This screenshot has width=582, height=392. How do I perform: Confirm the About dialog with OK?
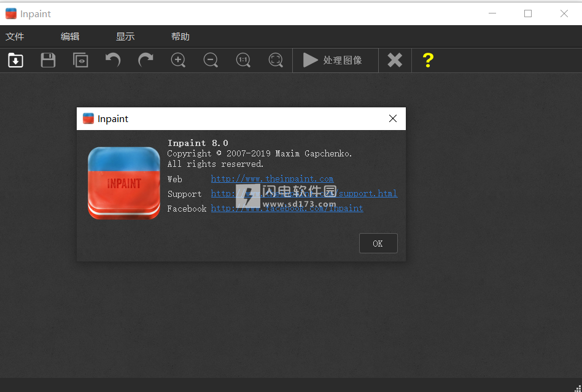click(x=378, y=244)
